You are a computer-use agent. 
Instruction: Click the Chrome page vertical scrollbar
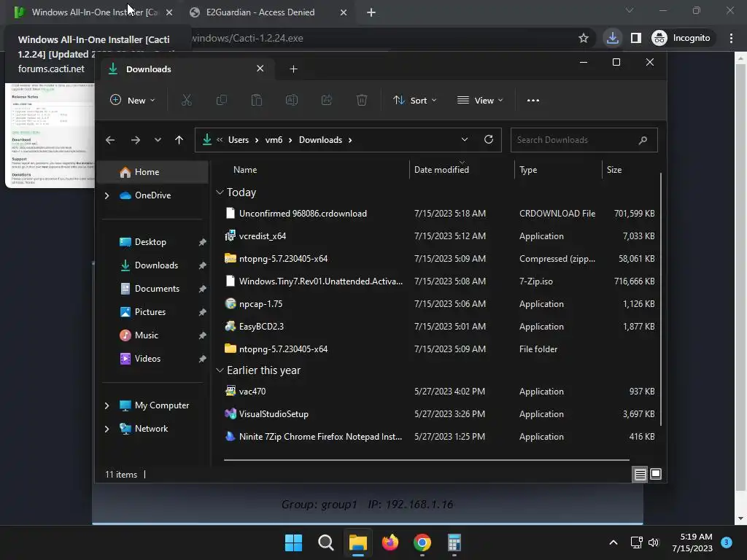(740, 276)
